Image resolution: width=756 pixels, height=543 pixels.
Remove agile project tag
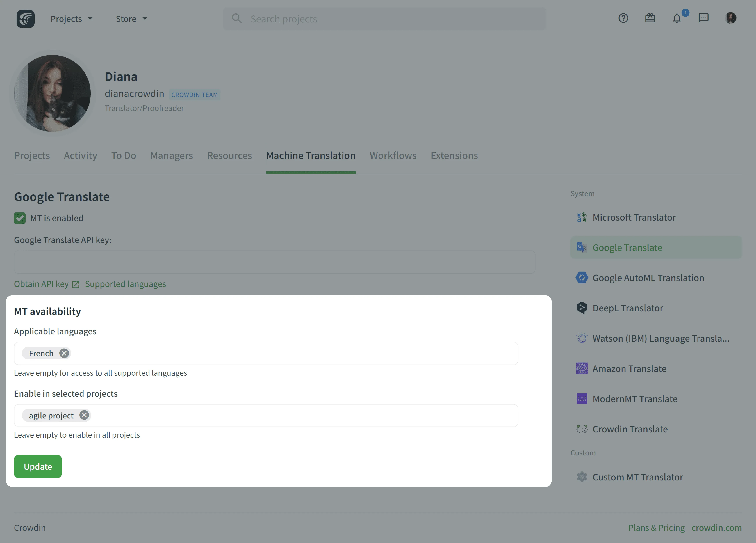click(84, 415)
